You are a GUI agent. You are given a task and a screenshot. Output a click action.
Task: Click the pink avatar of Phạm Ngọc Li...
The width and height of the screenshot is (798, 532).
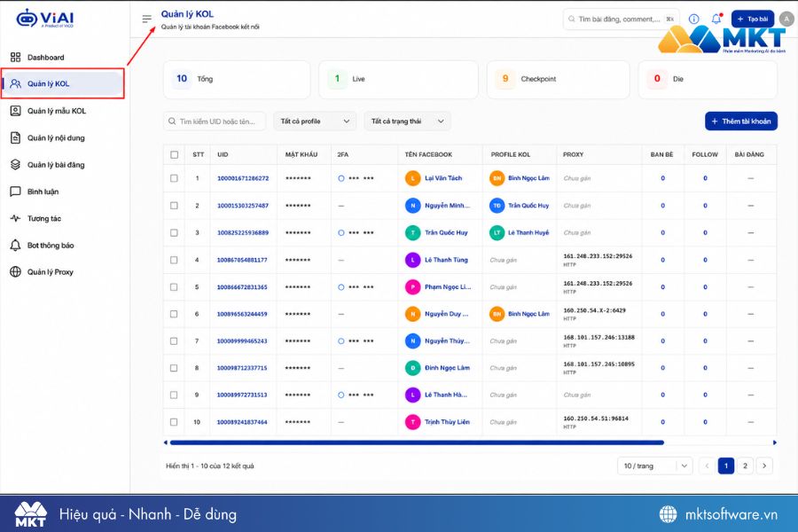412,287
